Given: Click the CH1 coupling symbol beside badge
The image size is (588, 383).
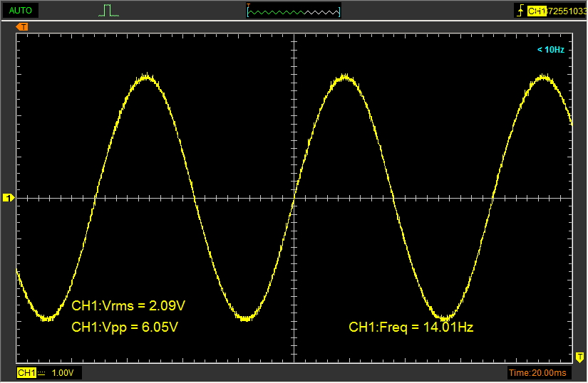Looking at the screenshot, I should click(x=41, y=373).
